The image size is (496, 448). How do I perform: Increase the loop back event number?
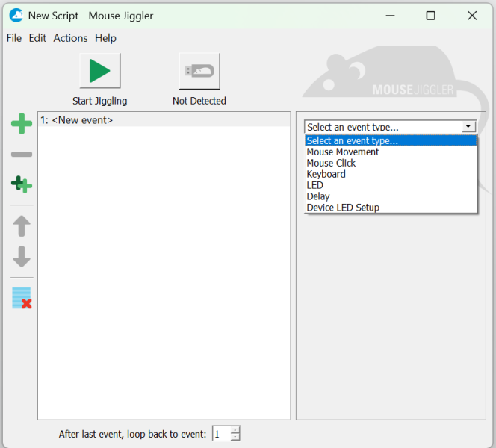pos(235,430)
